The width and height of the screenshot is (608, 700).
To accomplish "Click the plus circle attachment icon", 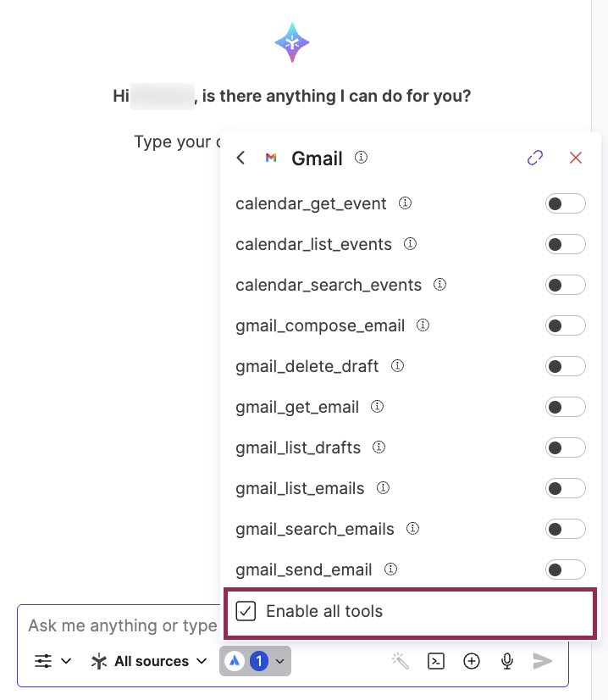I will 472,661.
